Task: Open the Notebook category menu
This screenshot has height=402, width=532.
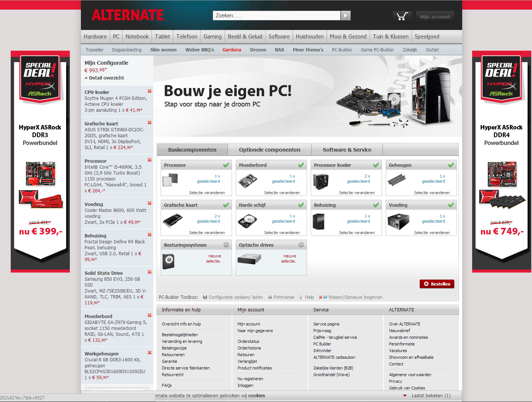Action: pos(137,37)
